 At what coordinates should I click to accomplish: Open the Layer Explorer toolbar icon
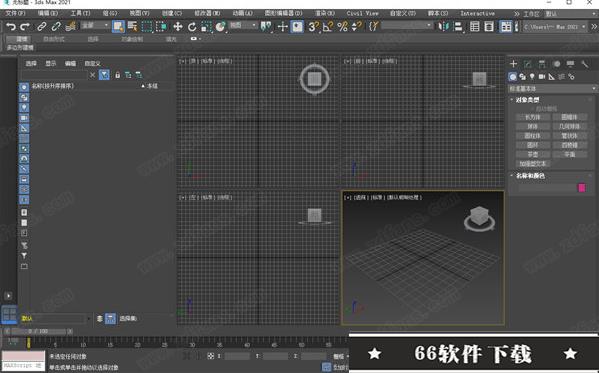coord(489,26)
